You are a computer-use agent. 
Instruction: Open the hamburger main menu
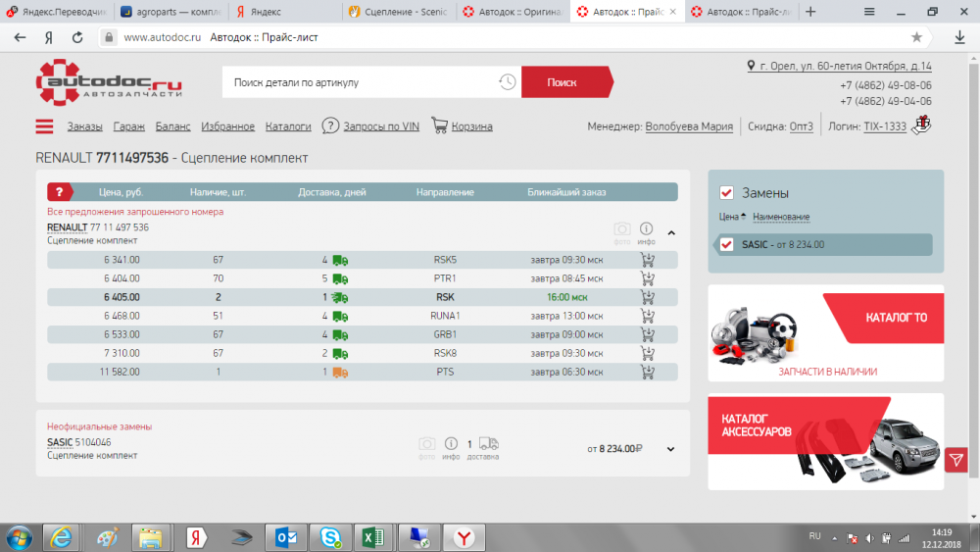tap(44, 126)
